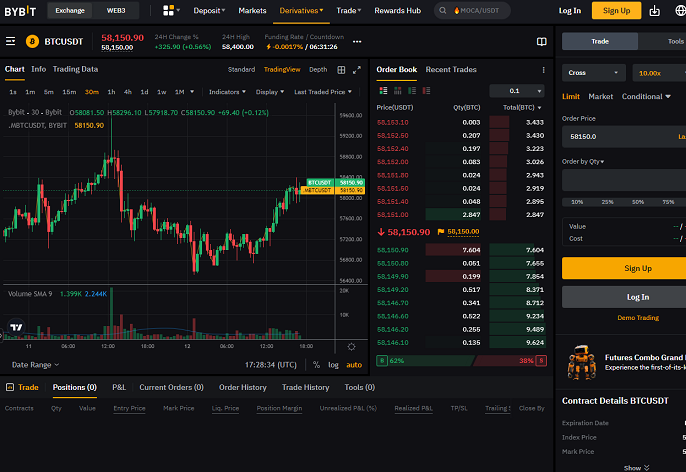The height and width of the screenshot is (472, 686).
Task: Open the Bybit logo home link
Action: coord(20,11)
